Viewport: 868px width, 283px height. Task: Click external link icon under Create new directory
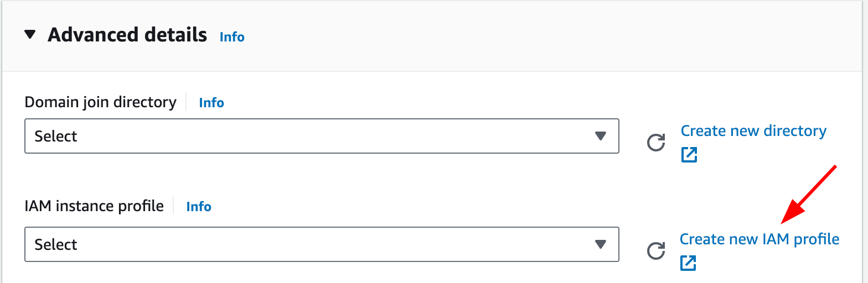pyautogui.click(x=689, y=155)
